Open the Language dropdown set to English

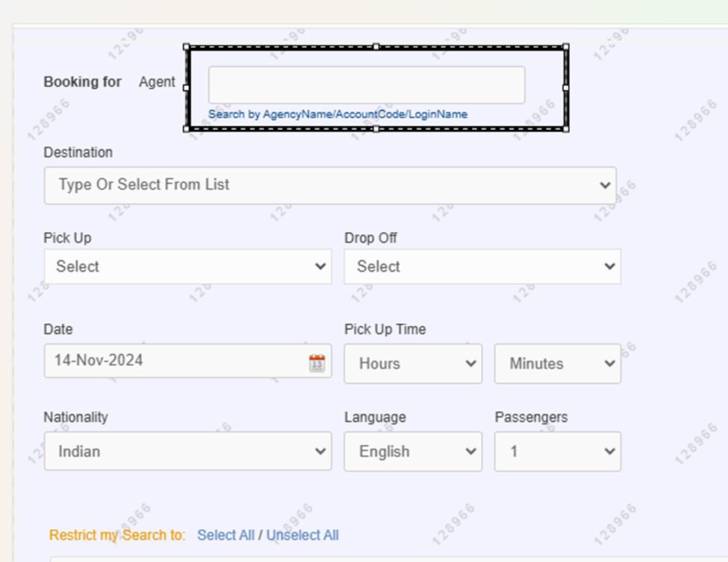[x=412, y=452]
